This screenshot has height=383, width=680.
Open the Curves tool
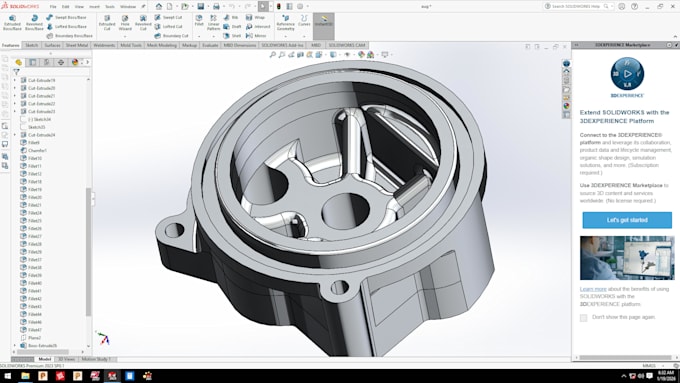coord(304,21)
